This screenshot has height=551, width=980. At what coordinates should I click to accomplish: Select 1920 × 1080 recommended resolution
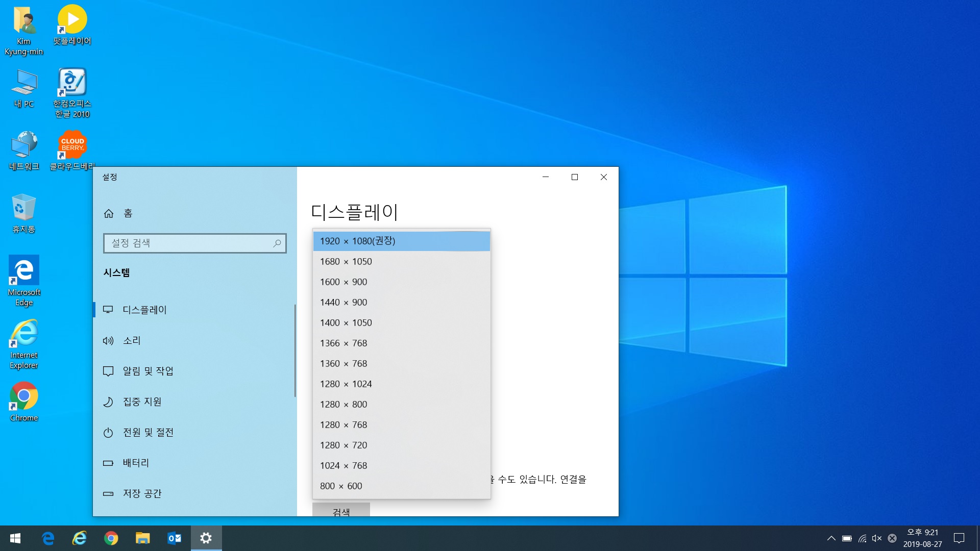402,241
